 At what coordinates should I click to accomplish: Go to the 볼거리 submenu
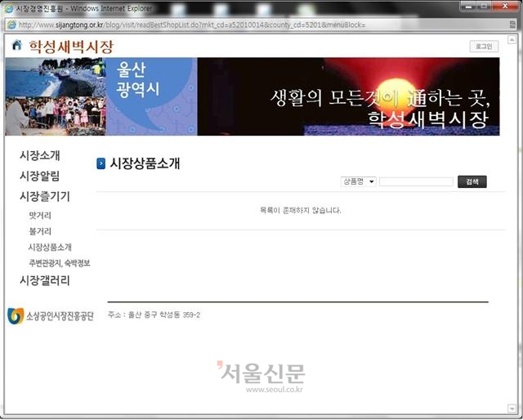tap(40, 231)
